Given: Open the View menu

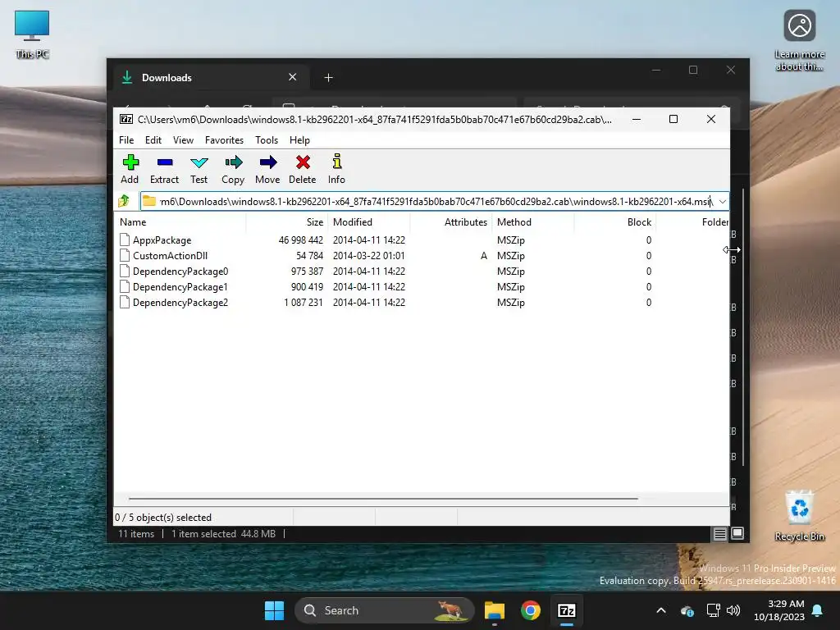Looking at the screenshot, I should (183, 139).
